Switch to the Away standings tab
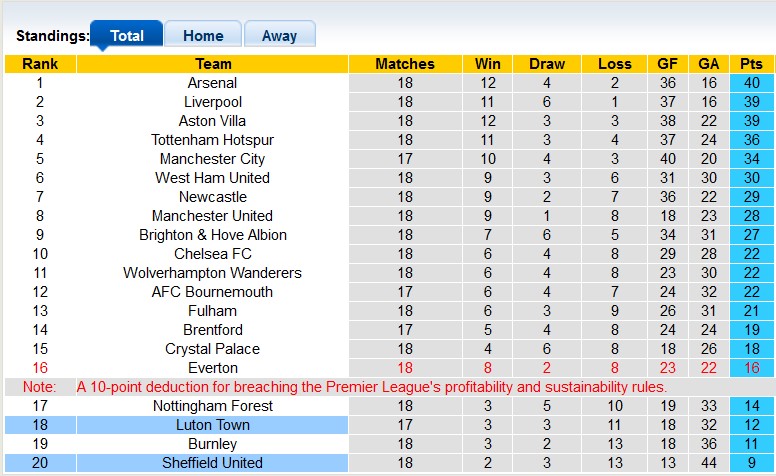This screenshot has width=776, height=476. click(279, 36)
